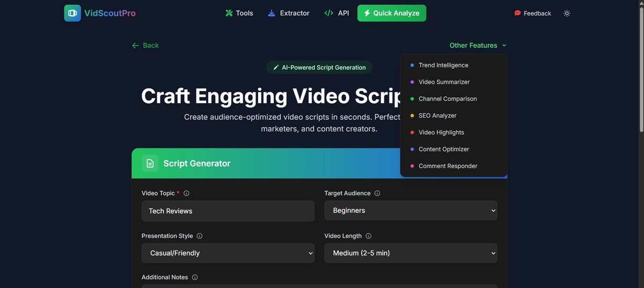Click the pencil icon in the AI-Powered badge
Image resolution: width=644 pixels, height=288 pixels.
tap(276, 67)
